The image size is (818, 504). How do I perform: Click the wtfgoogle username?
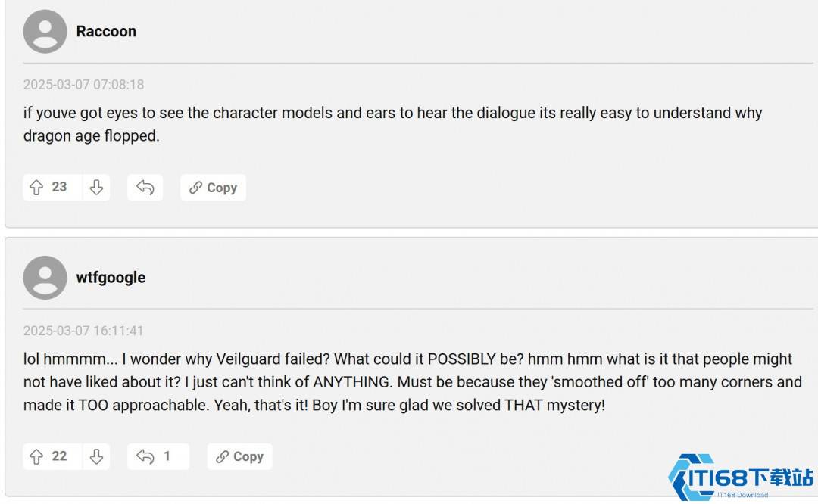tap(111, 278)
